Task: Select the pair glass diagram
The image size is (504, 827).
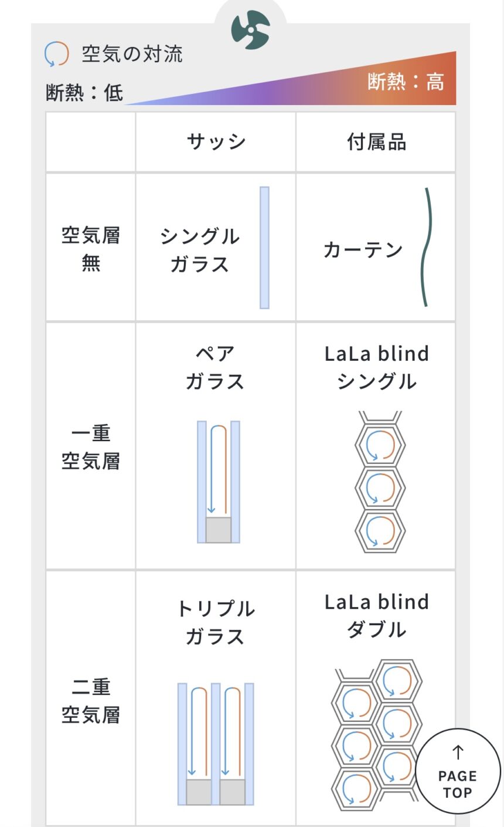Action: click(219, 482)
